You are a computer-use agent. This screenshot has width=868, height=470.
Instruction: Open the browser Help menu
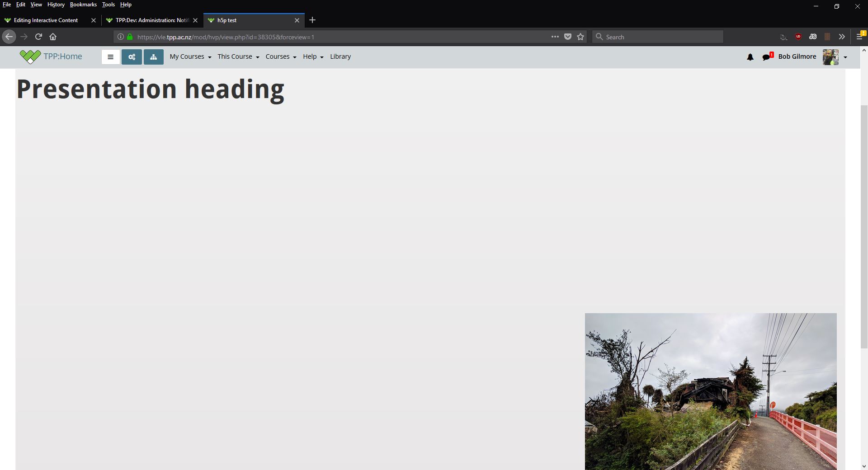pos(126,5)
